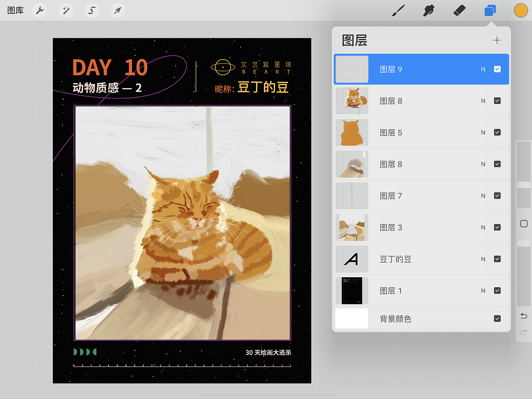Hide the second 图层 8 below 图层 5

pyautogui.click(x=497, y=164)
